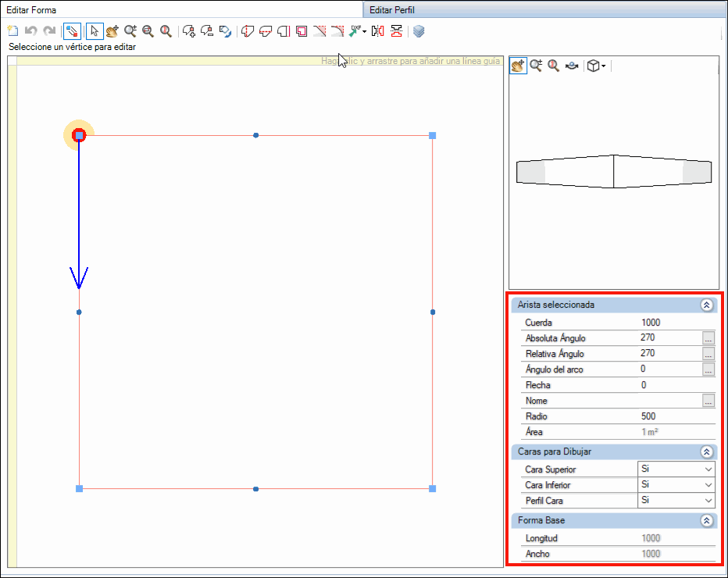Viewport: 728px width, 578px height.
Task: Select the top-right corner vertex
Action: (x=432, y=136)
